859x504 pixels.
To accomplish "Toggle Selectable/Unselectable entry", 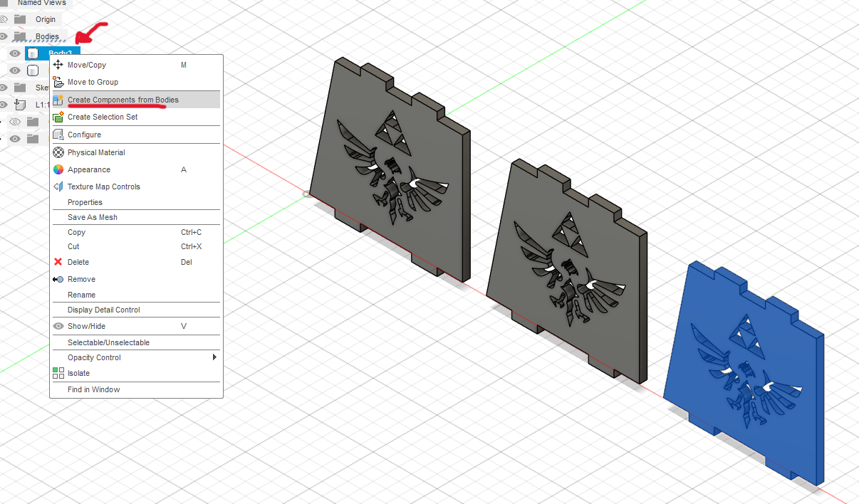I will pos(136,342).
